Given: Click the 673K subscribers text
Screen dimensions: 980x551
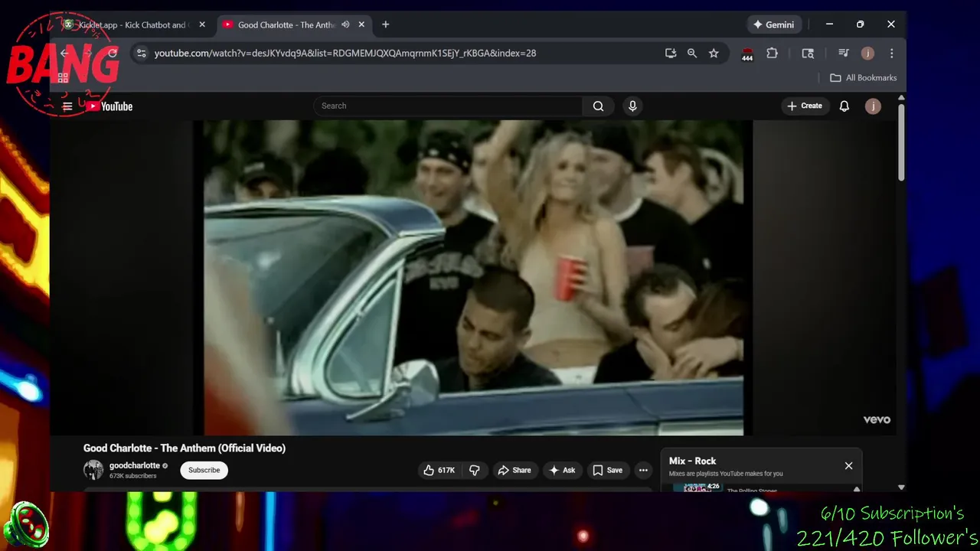Looking at the screenshot, I should [x=132, y=476].
